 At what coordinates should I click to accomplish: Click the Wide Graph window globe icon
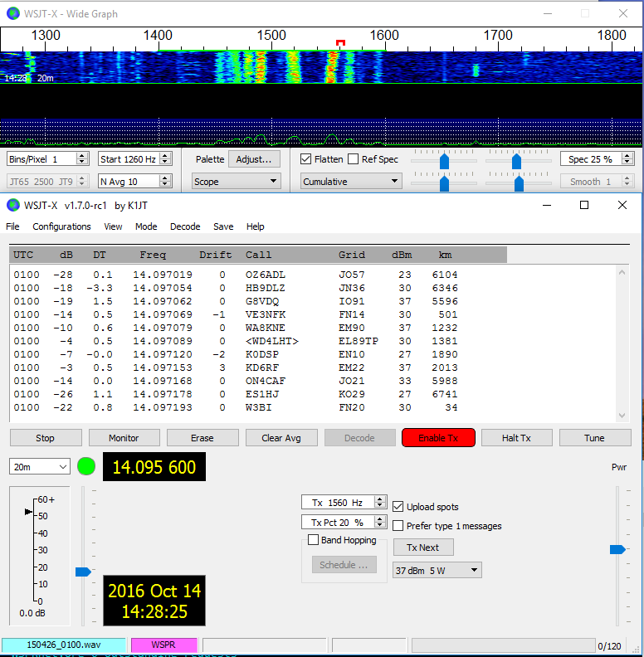click(13, 13)
